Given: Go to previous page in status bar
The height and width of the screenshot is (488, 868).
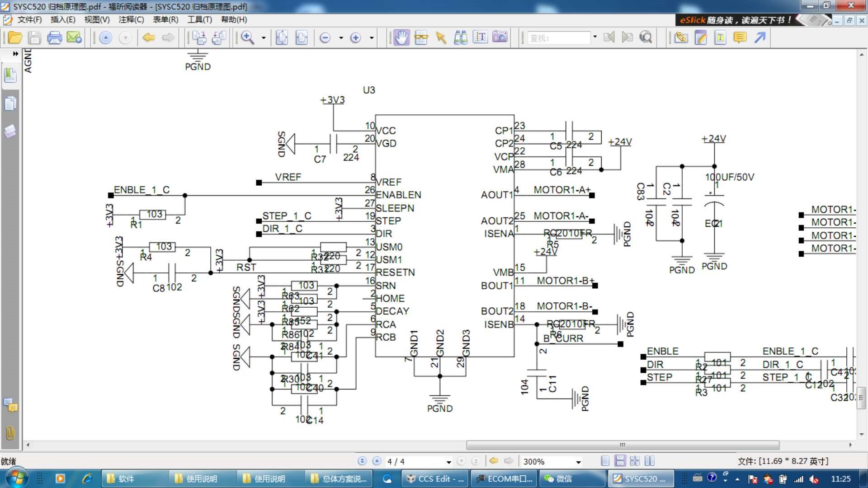Looking at the screenshot, I should [377, 461].
